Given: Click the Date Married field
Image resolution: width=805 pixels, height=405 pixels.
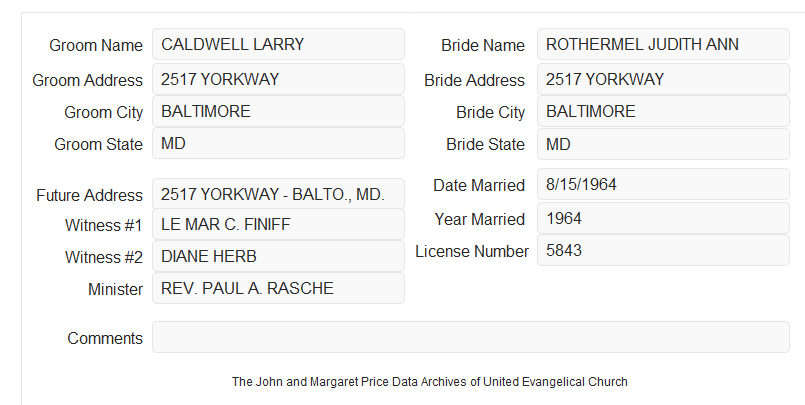Looking at the screenshot, I should click(x=663, y=184).
